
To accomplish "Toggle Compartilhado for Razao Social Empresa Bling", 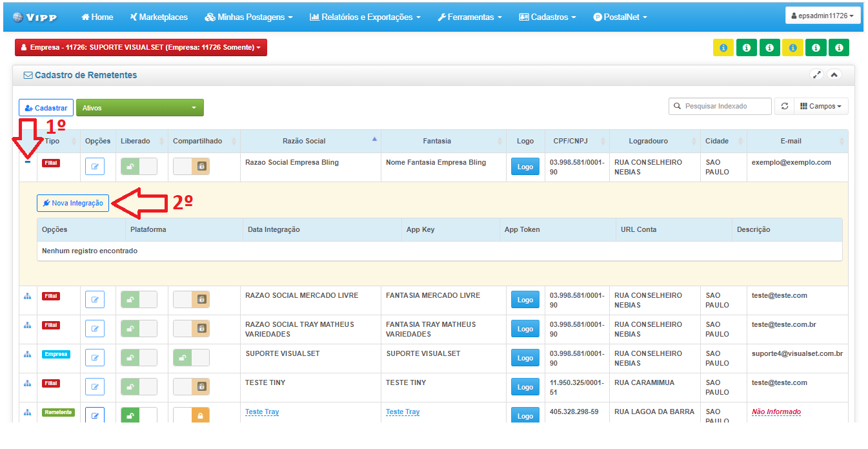I will pyautogui.click(x=191, y=167).
